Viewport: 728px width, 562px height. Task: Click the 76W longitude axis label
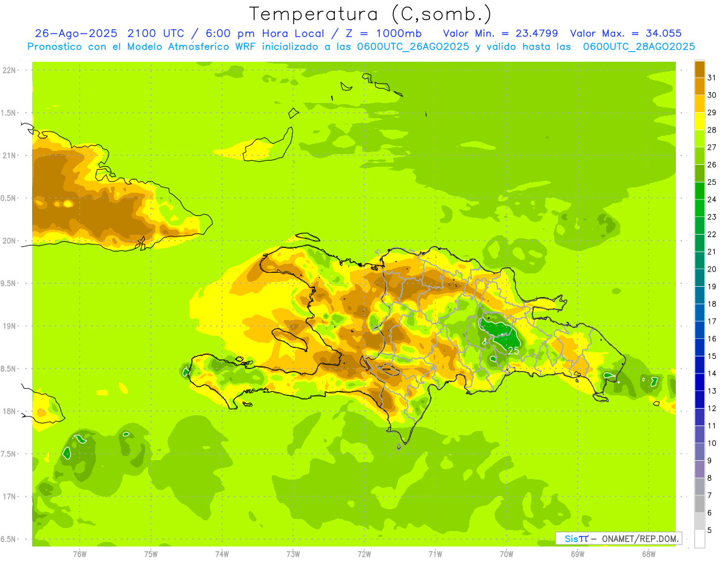79,554
